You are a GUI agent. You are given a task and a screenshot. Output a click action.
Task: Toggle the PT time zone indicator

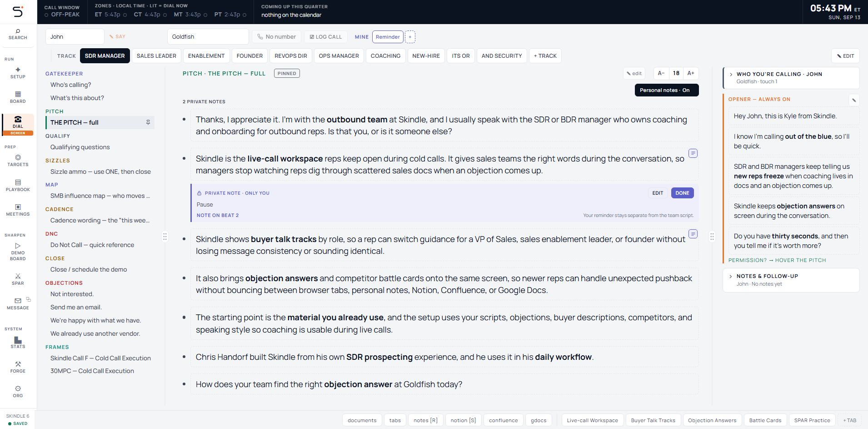tap(244, 15)
